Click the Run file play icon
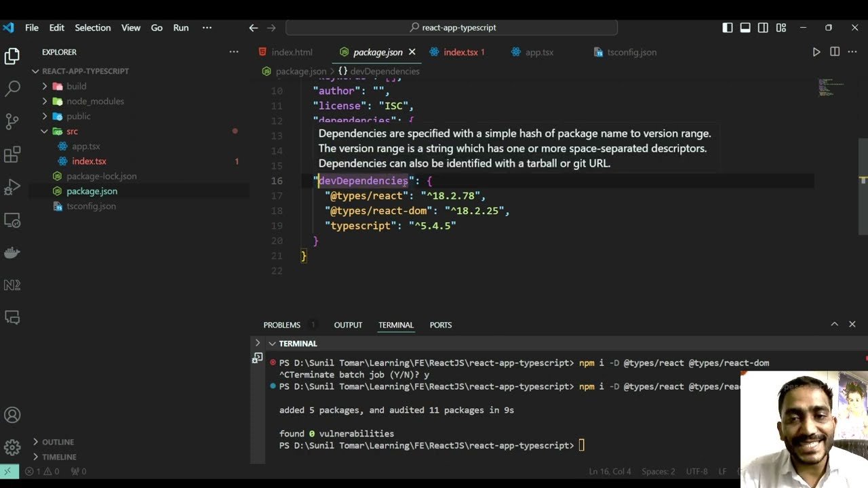The width and height of the screenshot is (868, 488). pos(816,52)
